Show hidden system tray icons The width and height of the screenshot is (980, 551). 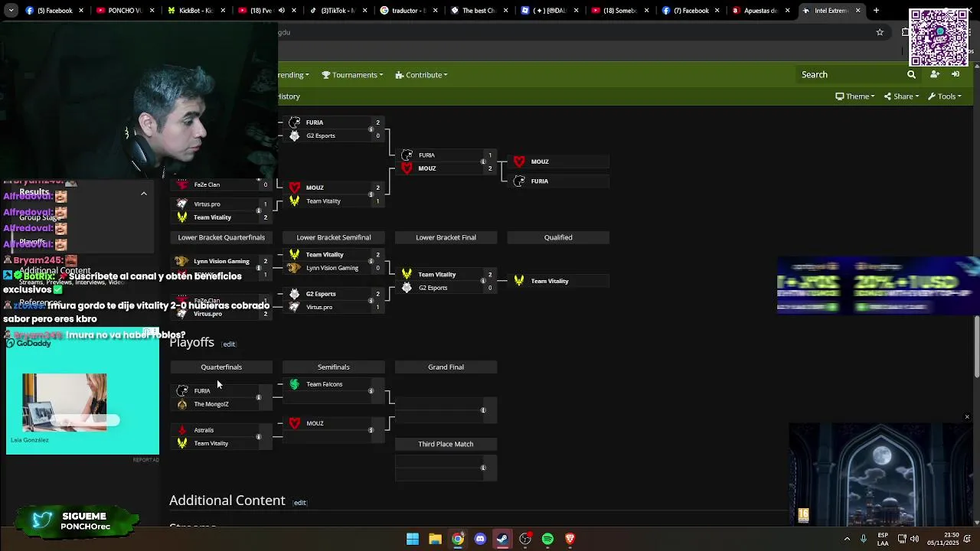point(847,539)
